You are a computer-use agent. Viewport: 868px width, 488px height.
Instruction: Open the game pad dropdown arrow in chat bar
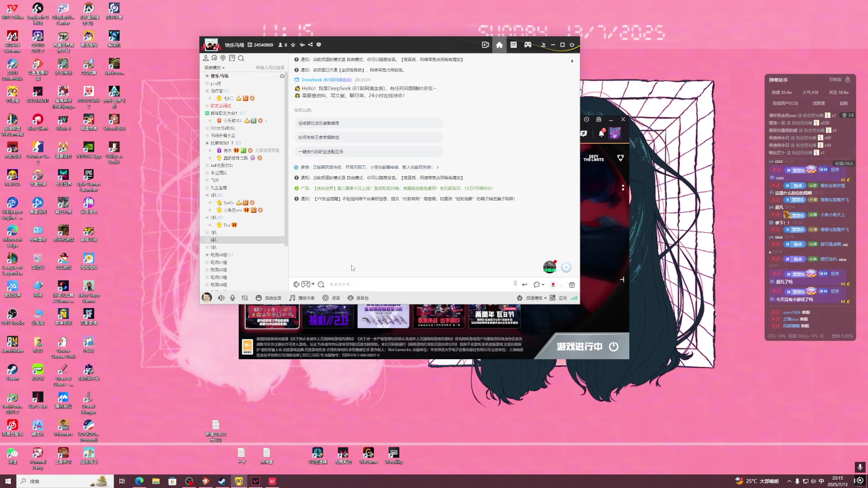(x=313, y=284)
